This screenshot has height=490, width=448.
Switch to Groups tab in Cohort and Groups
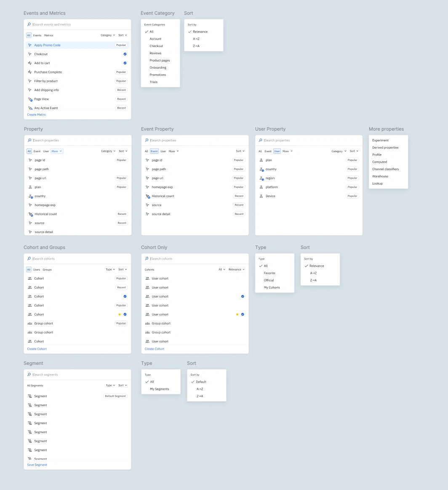pyautogui.click(x=47, y=270)
